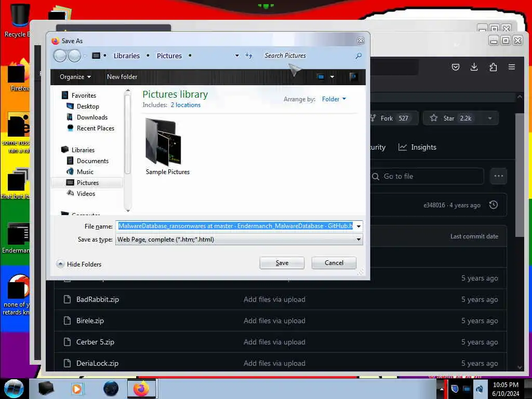532x399 pixels.
Task: Click the File name input field
Action: pos(235,227)
